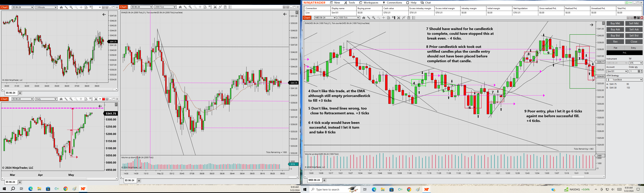This screenshot has height=193, width=644.
Task: Open drawing tools in the 2000 Tick chart toolbar
Action: pyautogui.click(x=185, y=7)
